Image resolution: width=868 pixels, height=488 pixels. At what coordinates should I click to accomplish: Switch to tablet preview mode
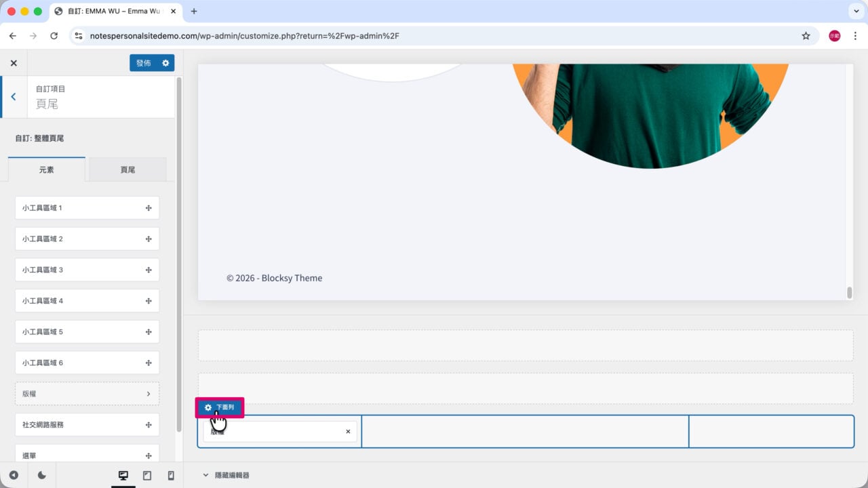[x=147, y=476]
